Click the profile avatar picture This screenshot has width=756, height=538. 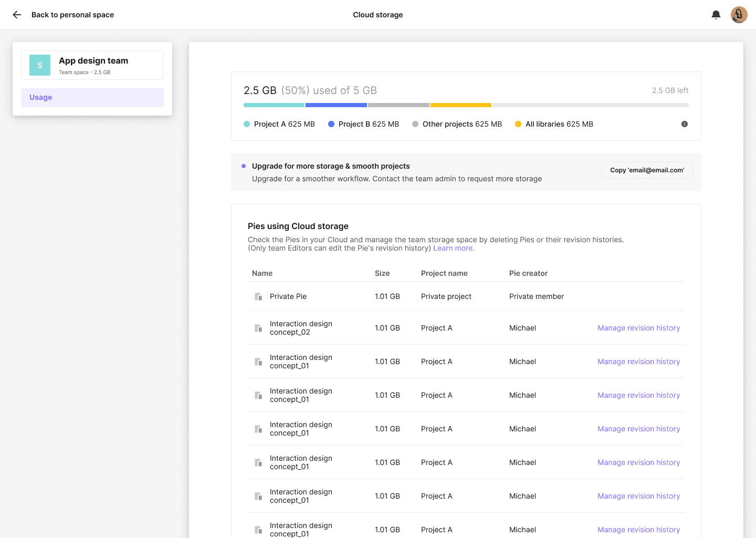(x=739, y=15)
